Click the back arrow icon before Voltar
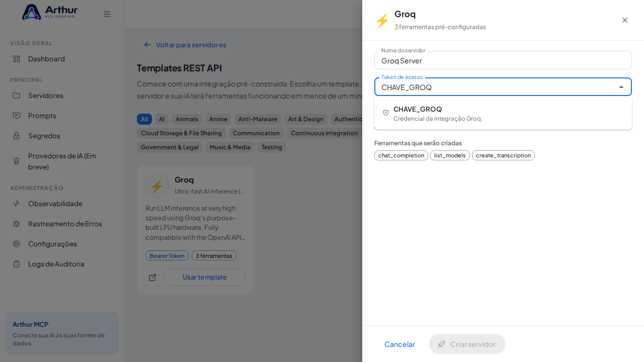The image size is (644, 362). point(147,45)
